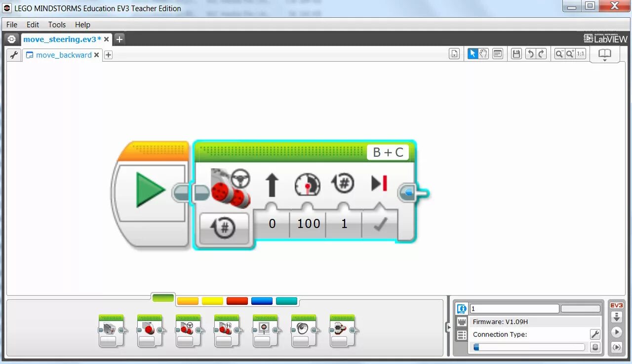Zoom in on the canvas
The image size is (632, 364).
[570, 54]
